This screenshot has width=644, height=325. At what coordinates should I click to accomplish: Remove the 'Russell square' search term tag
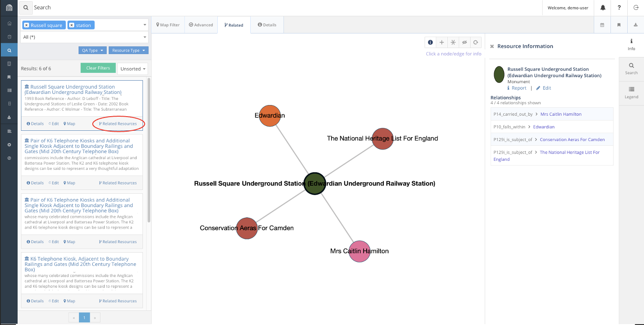27,25
